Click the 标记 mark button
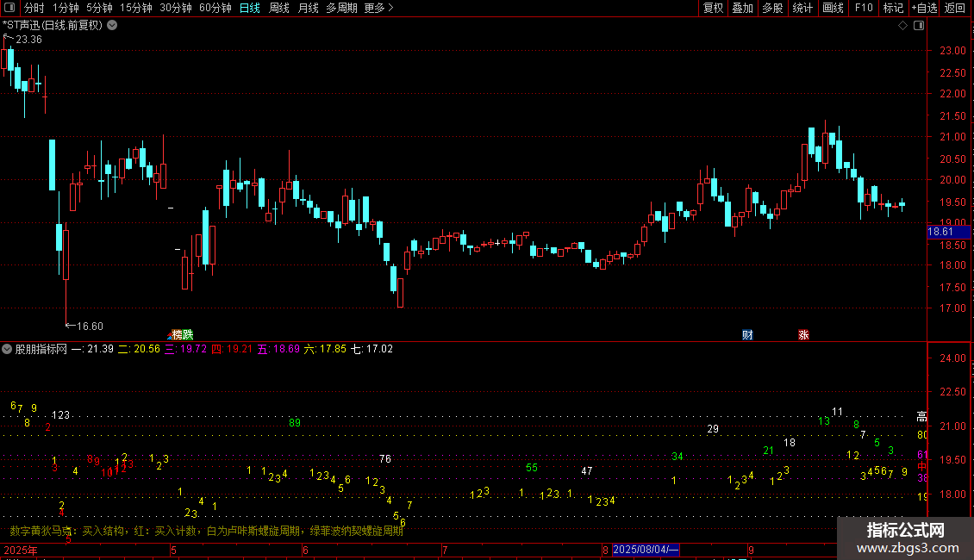The height and width of the screenshot is (560, 974). 893,8
